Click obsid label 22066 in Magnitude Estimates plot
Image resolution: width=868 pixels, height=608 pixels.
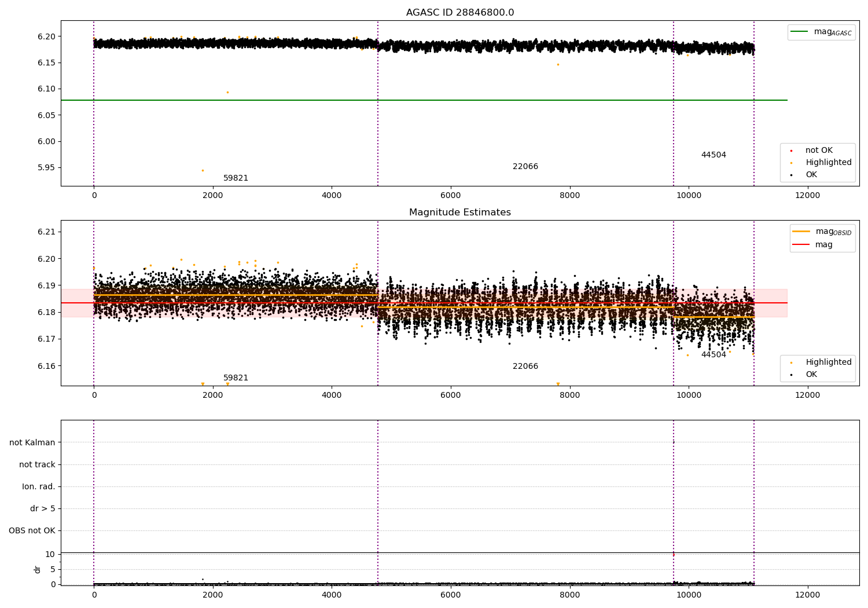[x=525, y=367]
